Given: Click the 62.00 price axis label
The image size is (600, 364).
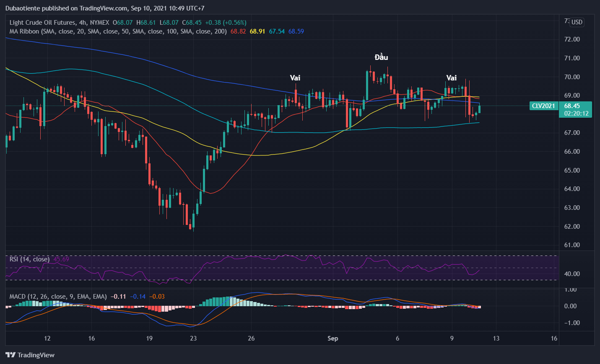Looking at the screenshot, I should [x=572, y=227].
